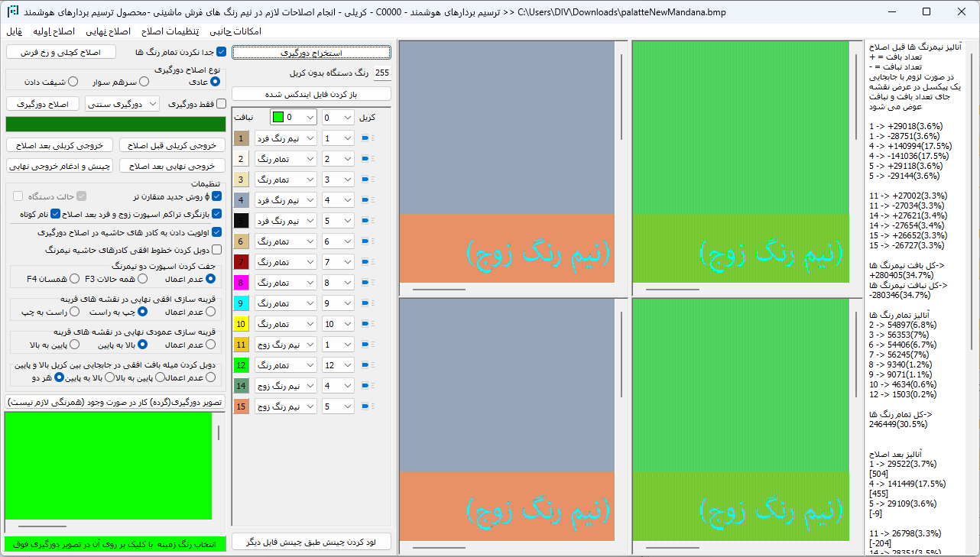Toggle the جدا نکردن تمام رنگ ها checkbox
Image resolution: width=980 pixels, height=557 pixels.
point(222,53)
